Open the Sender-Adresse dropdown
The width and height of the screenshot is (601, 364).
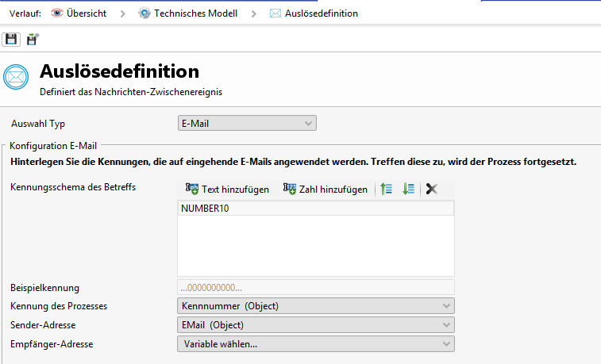pyautogui.click(x=315, y=325)
